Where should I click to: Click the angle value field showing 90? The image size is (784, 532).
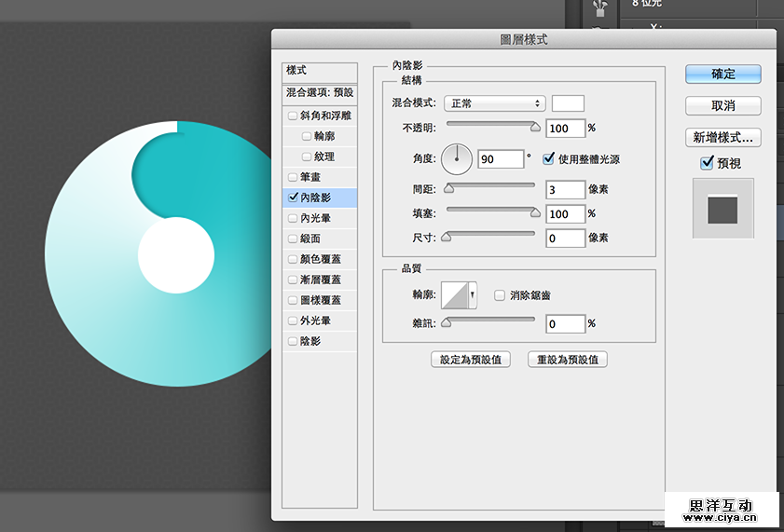(501, 159)
